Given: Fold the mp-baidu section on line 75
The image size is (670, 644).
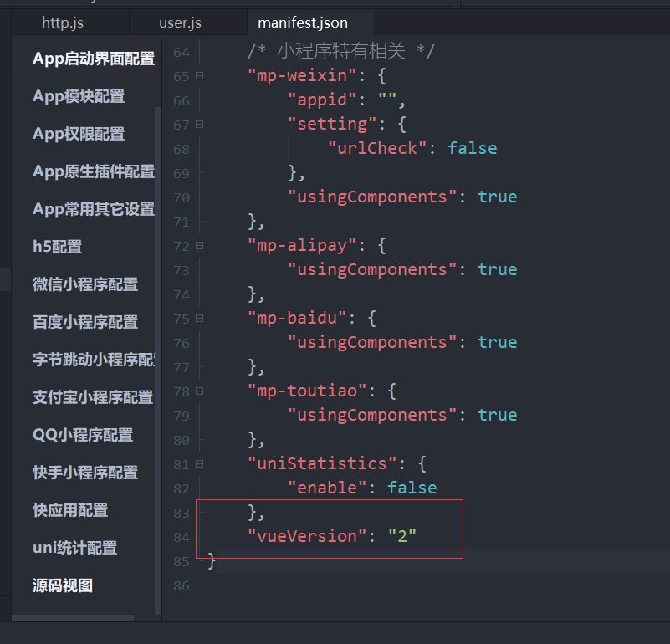Looking at the screenshot, I should (x=199, y=319).
